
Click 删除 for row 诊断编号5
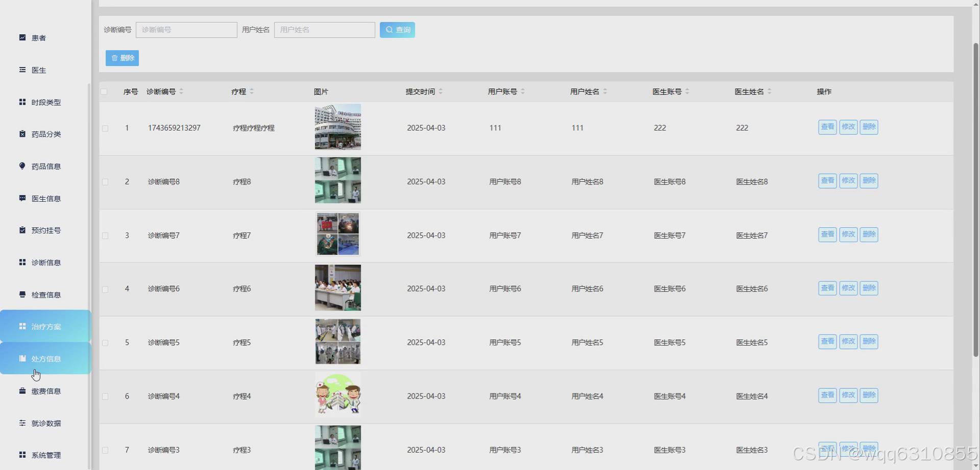coord(869,342)
